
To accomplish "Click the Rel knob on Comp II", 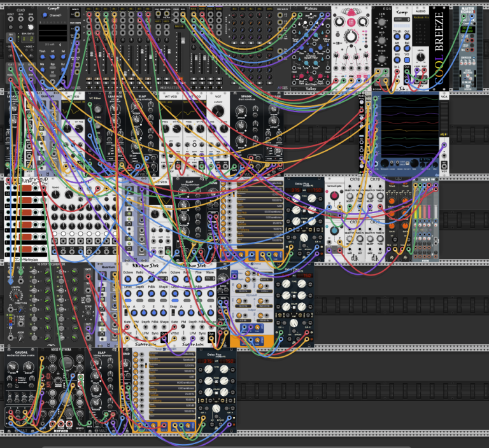I will (x=62, y=57).
